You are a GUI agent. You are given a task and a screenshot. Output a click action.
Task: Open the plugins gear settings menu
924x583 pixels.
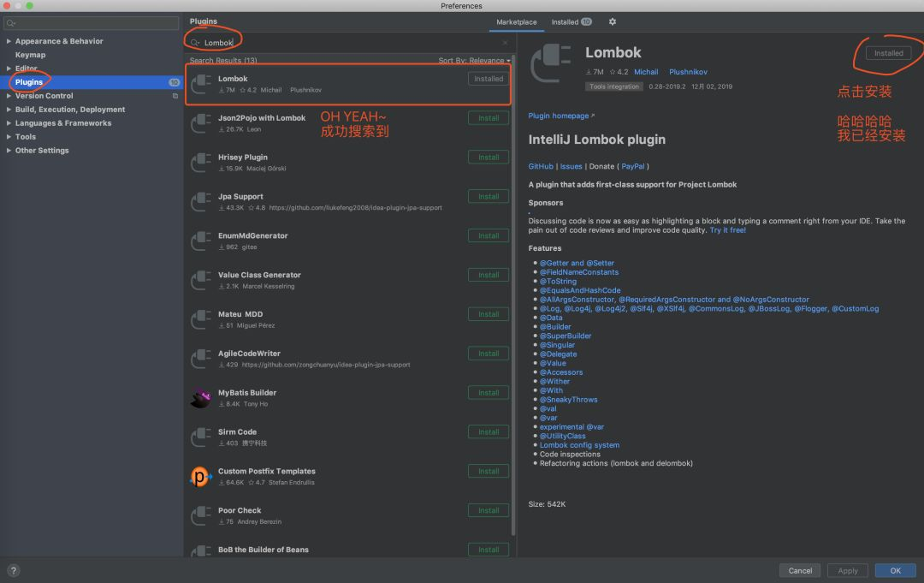click(613, 21)
